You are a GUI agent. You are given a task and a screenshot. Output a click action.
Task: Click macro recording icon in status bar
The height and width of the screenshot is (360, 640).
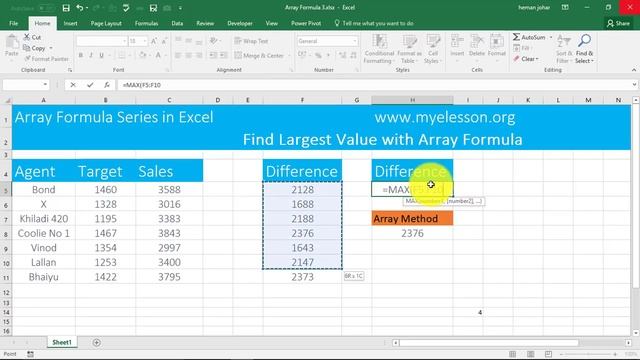[31, 354]
